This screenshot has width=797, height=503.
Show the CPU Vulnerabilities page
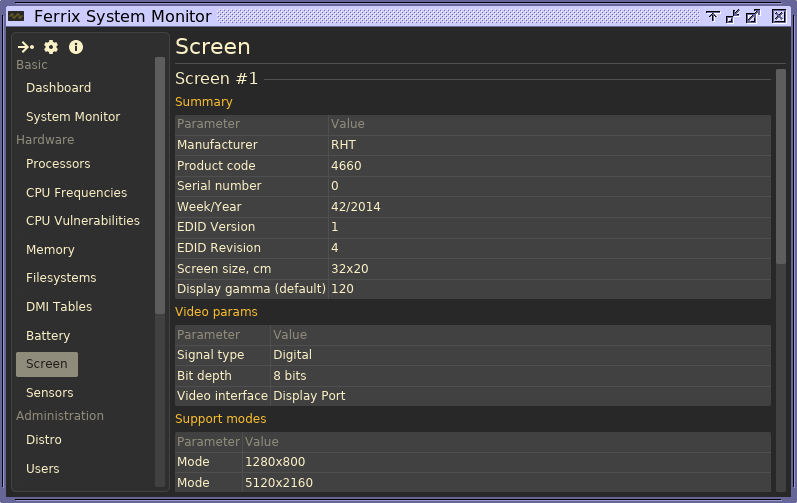pos(83,221)
